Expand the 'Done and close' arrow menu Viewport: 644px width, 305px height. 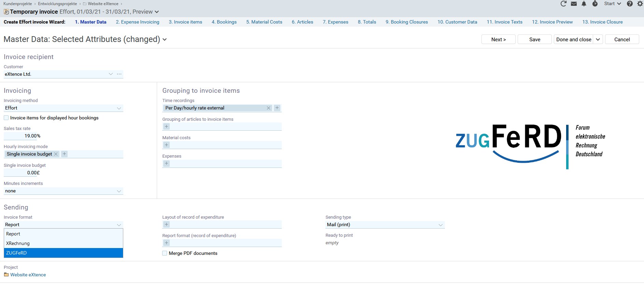pyautogui.click(x=598, y=39)
